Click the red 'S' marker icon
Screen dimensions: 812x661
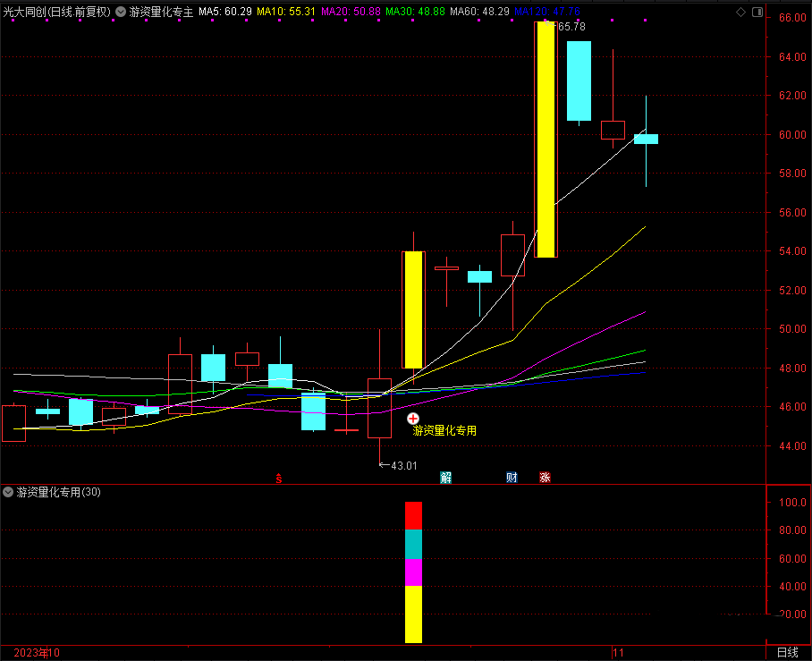point(279,478)
